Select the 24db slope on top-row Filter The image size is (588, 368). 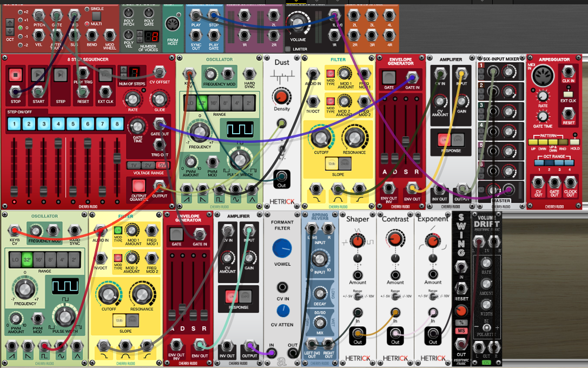tap(344, 164)
